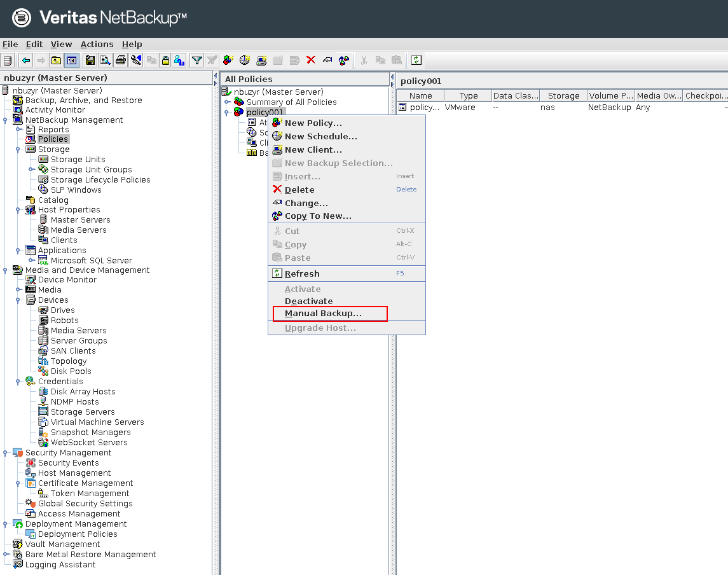Collapse the Storage tree node

(18, 149)
